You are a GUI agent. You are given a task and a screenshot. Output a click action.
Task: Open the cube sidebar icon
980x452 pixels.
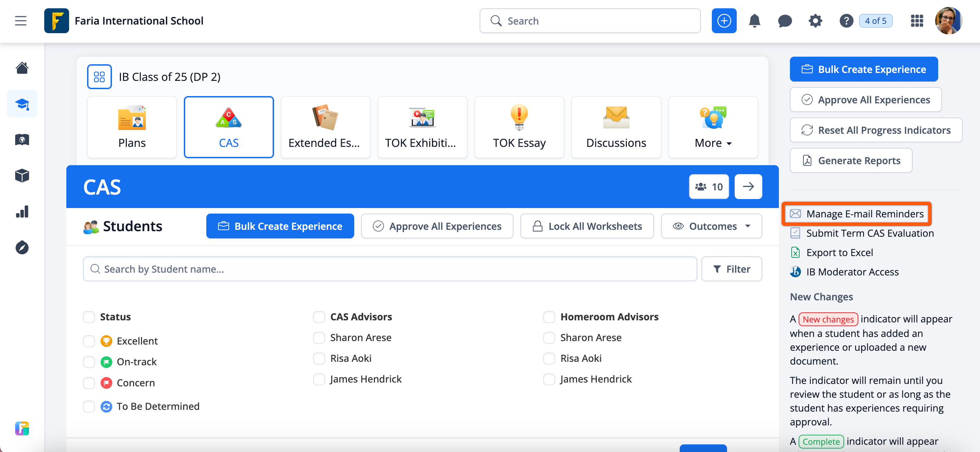coord(22,176)
